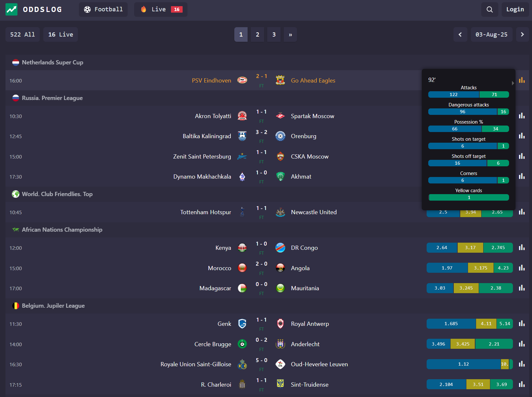
Task: Go to next date arrow
Action: pos(522,34)
